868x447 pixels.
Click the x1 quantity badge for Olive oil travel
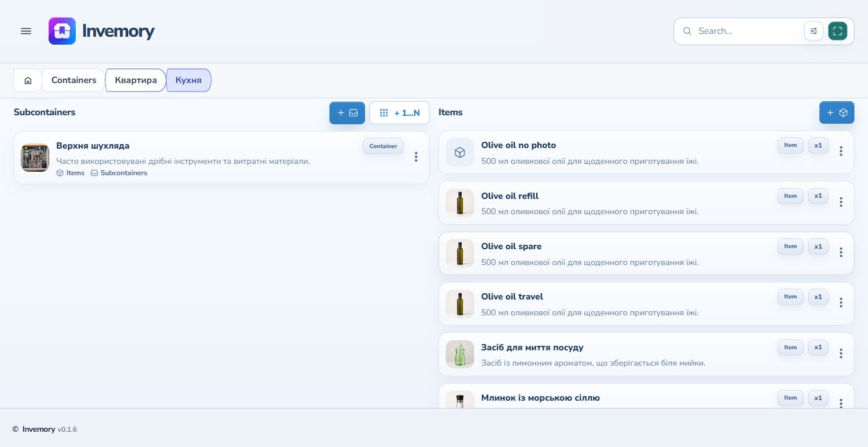tap(818, 297)
